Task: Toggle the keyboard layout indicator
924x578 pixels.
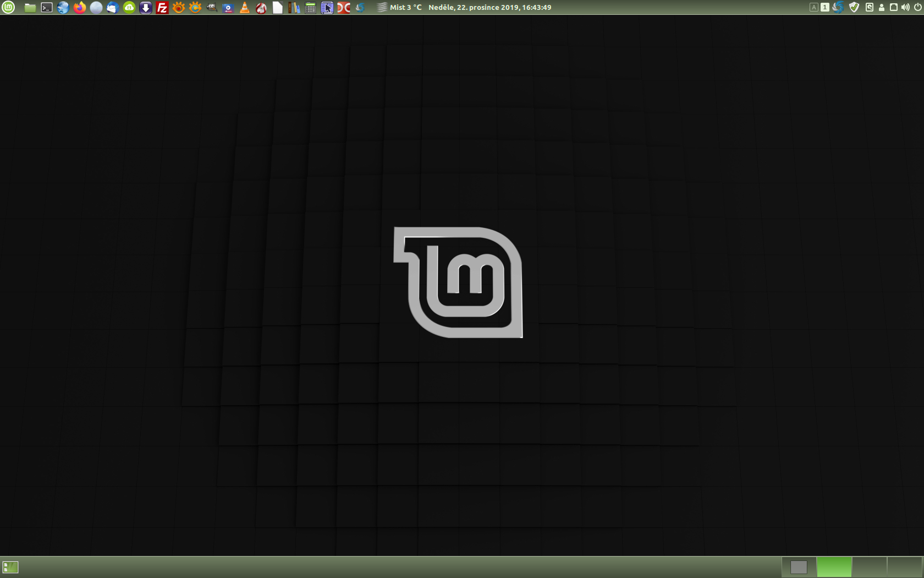Action: pos(814,8)
